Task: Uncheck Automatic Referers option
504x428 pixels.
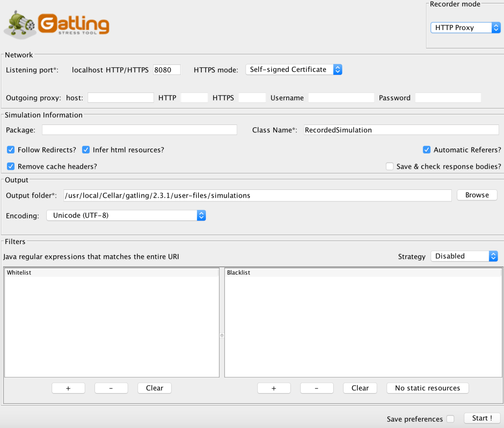Action: 427,150
